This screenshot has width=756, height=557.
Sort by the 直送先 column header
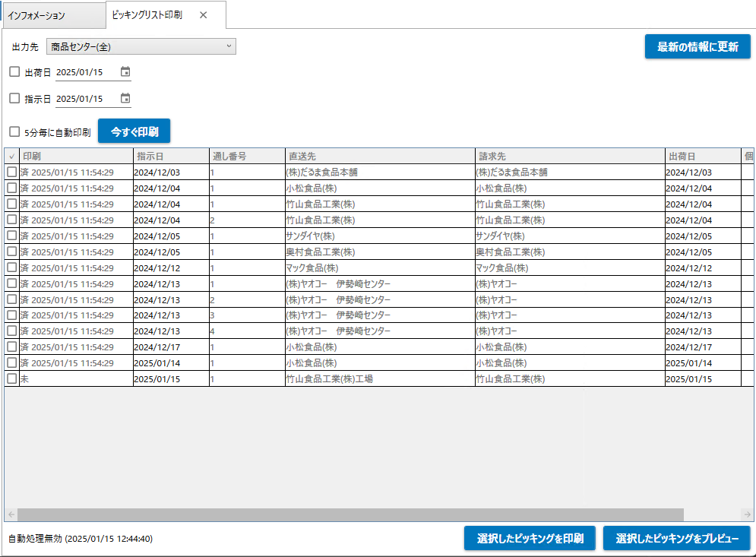[x=381, y=157]
